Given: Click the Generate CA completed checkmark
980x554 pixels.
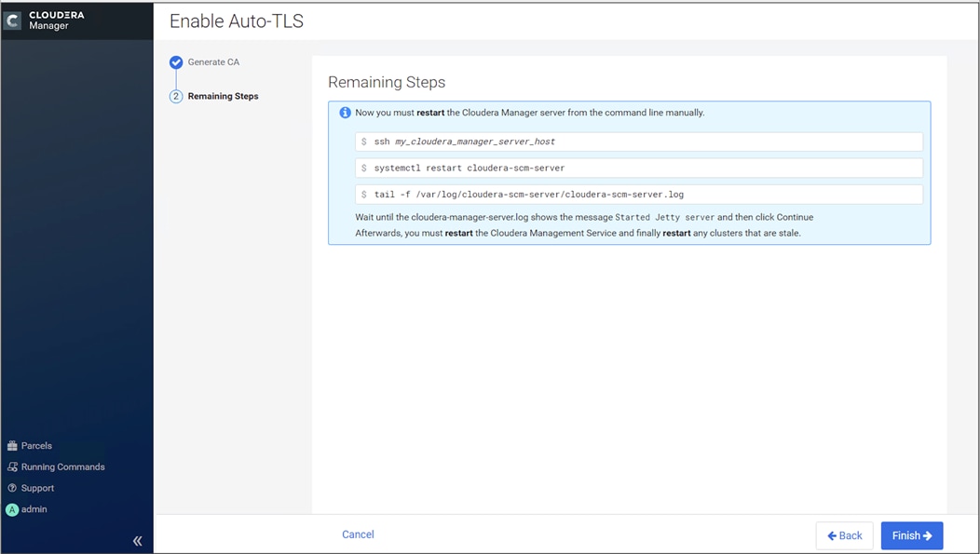Looking at the screenshot, I should click(x=176, y=62).
